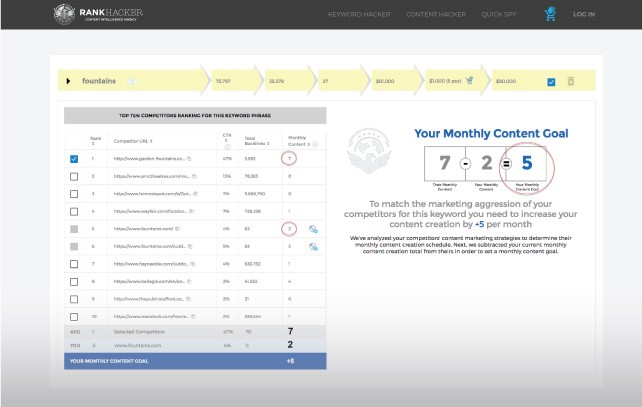Open external link icon for overstock URL
The image size is (642, 407).
pos(193,317)
